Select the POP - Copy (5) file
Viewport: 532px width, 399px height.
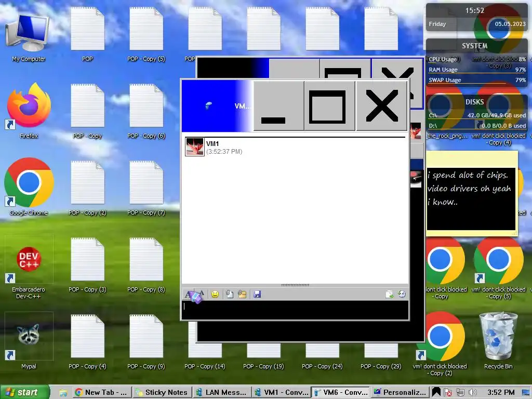(146, 35)
